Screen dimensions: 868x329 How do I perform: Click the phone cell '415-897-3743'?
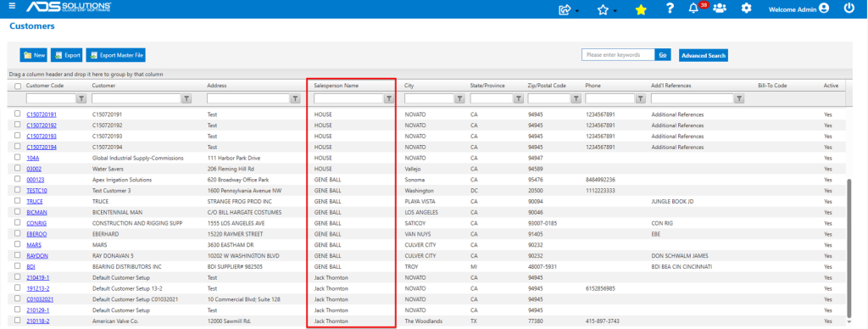click(x=603, y=321)
